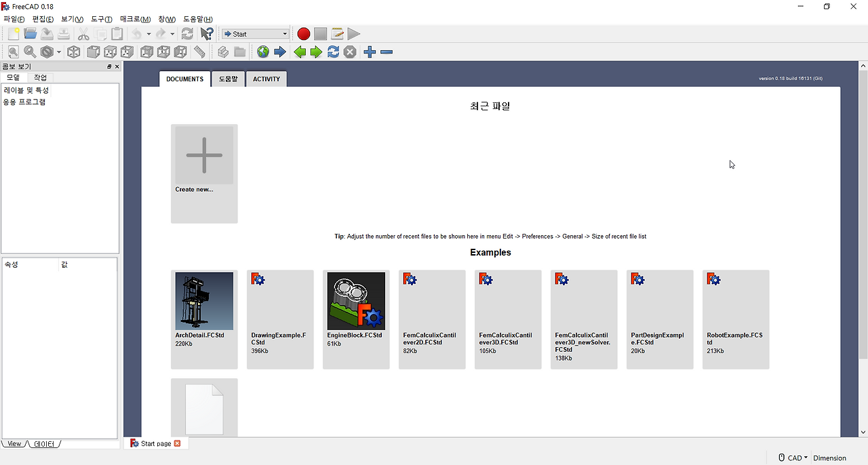Click the fit-all zoom icon

[13, 52]
